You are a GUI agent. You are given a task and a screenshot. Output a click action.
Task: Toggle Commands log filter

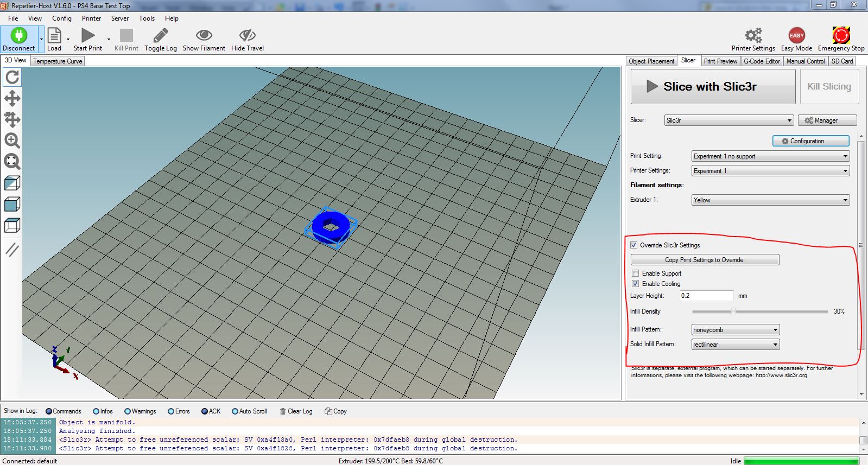tap(49, 411)
